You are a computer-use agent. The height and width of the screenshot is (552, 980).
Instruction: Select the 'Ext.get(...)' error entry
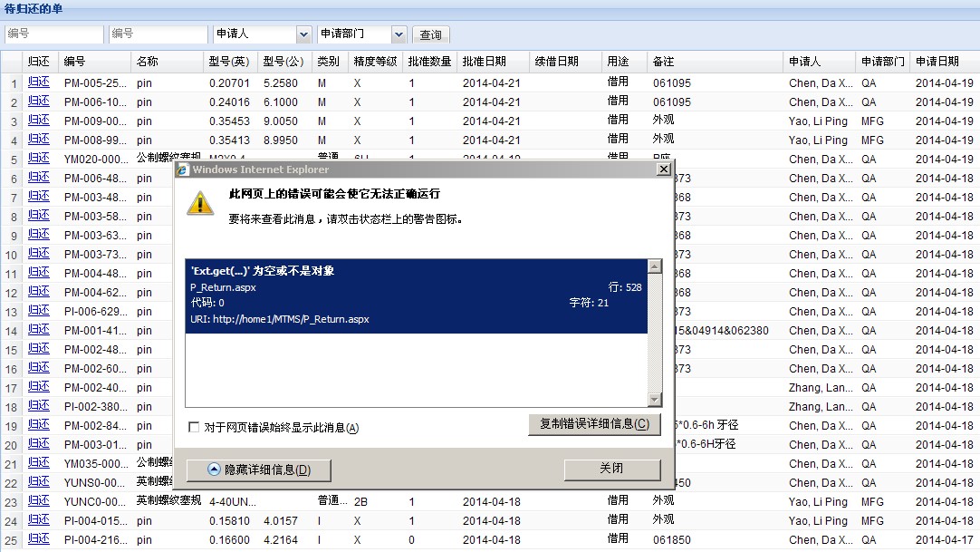pos(417,295)
